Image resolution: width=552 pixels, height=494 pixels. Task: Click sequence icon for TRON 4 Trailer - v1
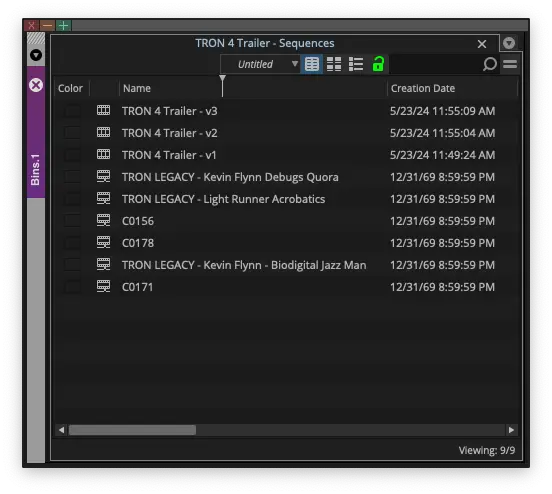[103, 154]
